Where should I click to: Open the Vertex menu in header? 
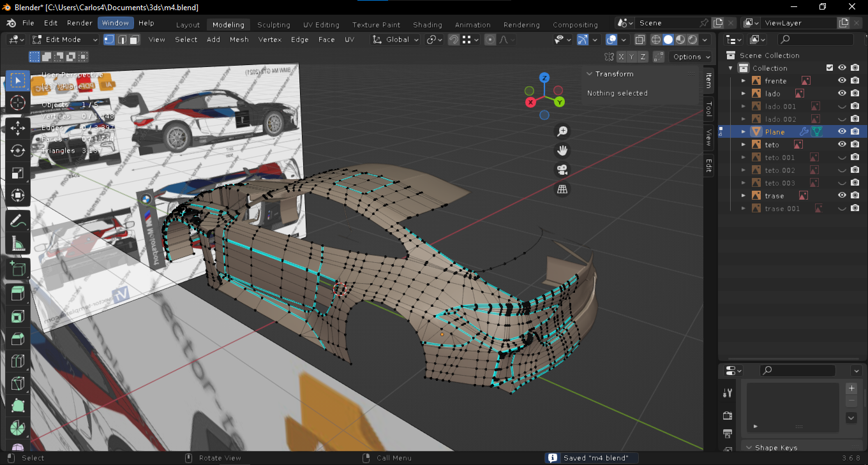tap(269, 40)
